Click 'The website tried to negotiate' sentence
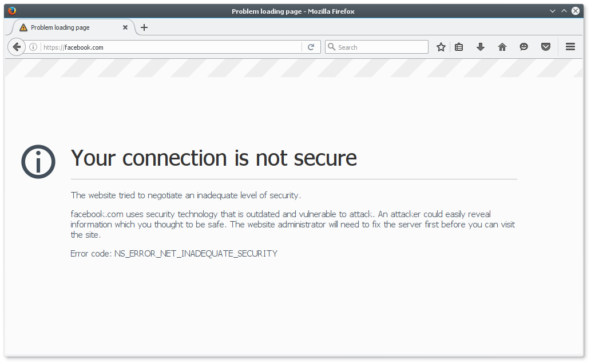The height and width of the screenshot is (364, 591). tap(185, 195)
